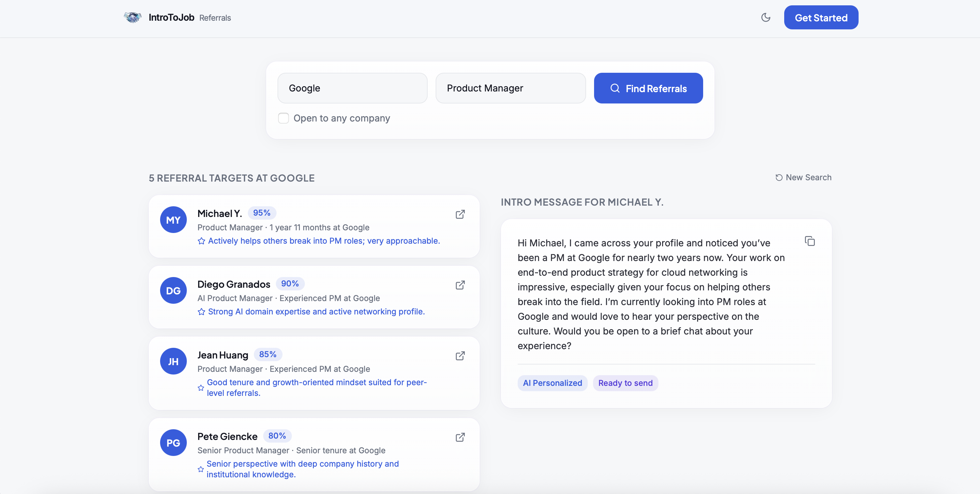Viewport: 980px width, 494px height.
Task: Click the JH avatar circle
Action: 173,361
